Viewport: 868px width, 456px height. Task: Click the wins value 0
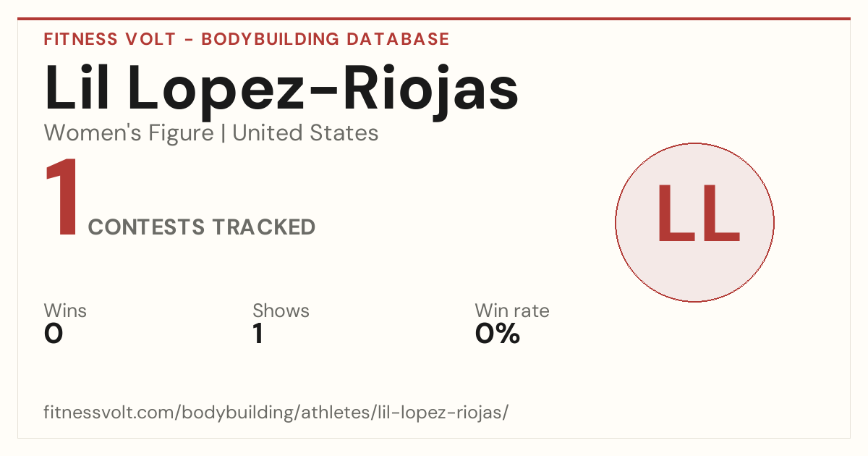[54, 334]
